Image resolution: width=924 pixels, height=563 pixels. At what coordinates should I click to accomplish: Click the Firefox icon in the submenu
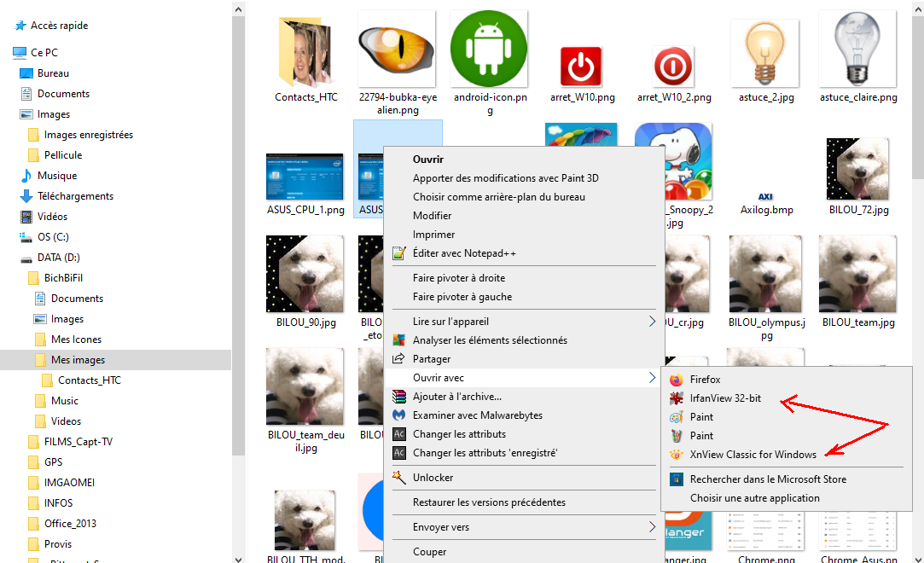[x=676, y=380]
